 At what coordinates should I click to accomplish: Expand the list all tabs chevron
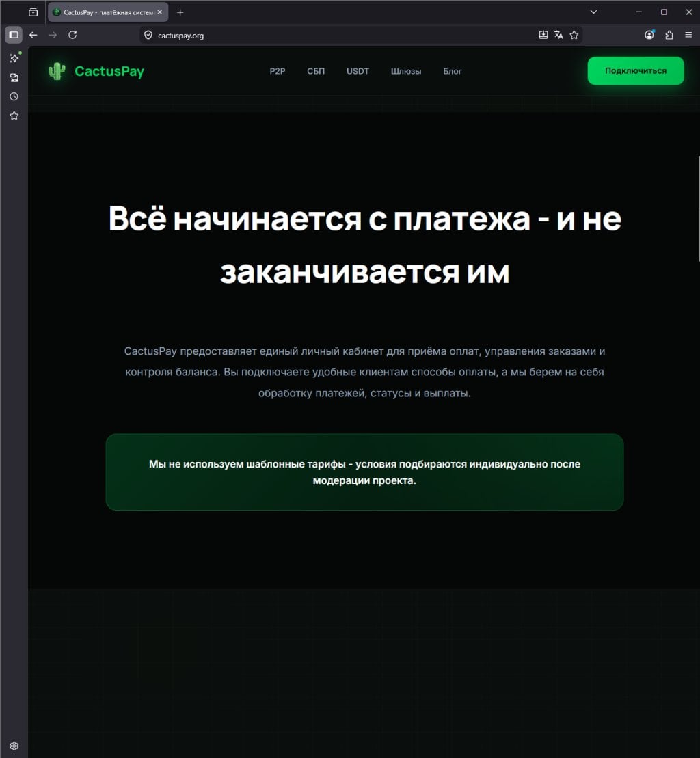(593, 12)
